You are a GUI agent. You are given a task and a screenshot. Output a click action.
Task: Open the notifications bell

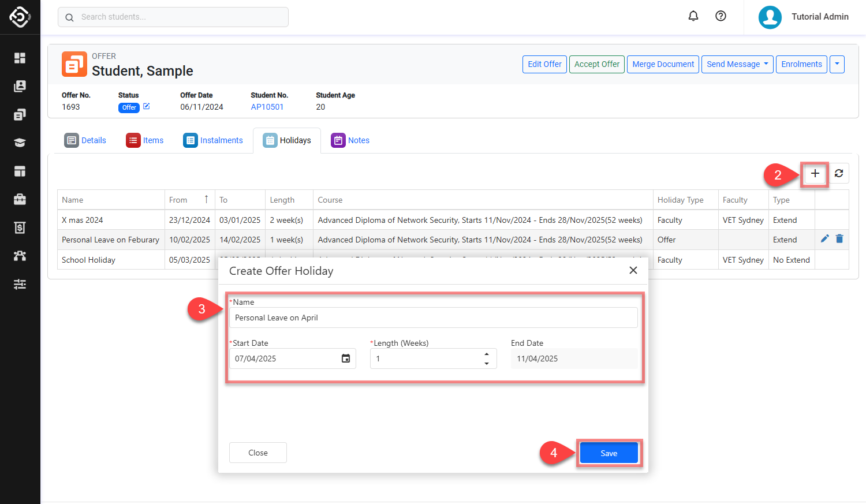tap(693, 16)
